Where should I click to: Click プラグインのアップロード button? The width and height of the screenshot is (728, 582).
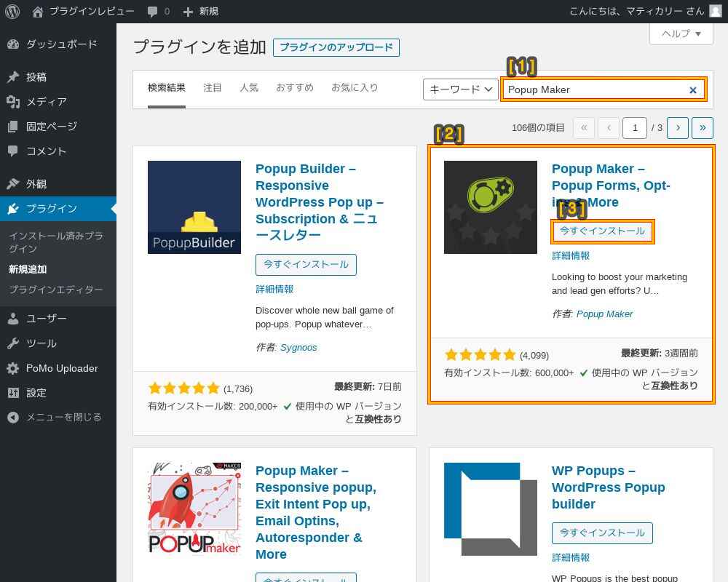[336, 47]
